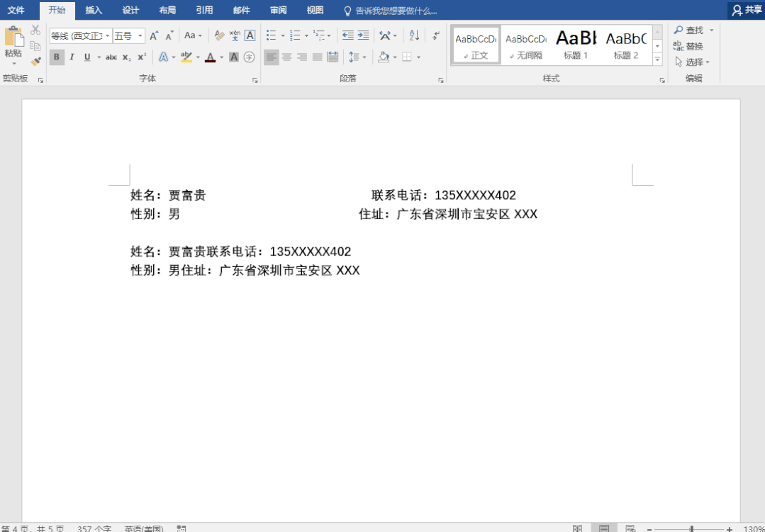765x532 pixels.
Task: Toggle subscript formatting
Action: [126, 57]
